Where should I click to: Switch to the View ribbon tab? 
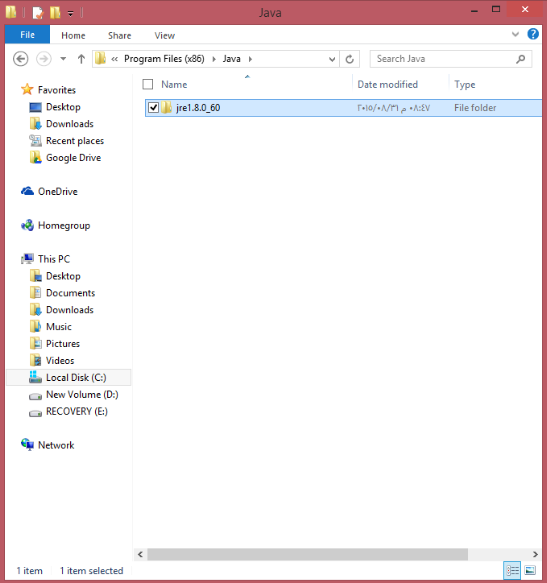click(164, 36)
